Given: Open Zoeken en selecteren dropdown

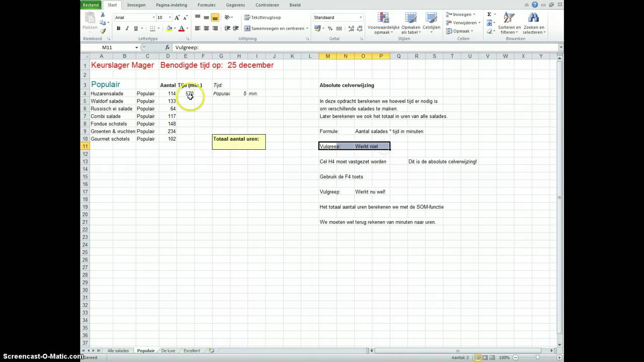Looking at the screenshot, I should click(x=534, y=23).
